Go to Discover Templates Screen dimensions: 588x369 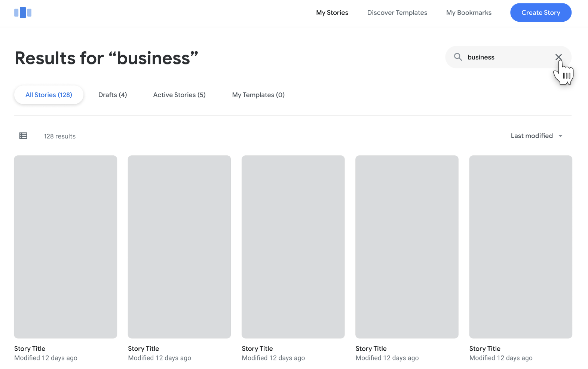[397, 13]
